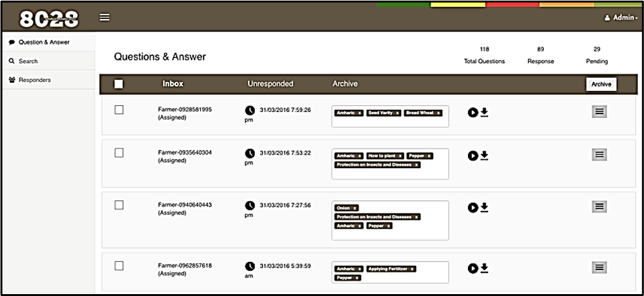Remove the Applying Fertilizer tag

pos(413,269)
